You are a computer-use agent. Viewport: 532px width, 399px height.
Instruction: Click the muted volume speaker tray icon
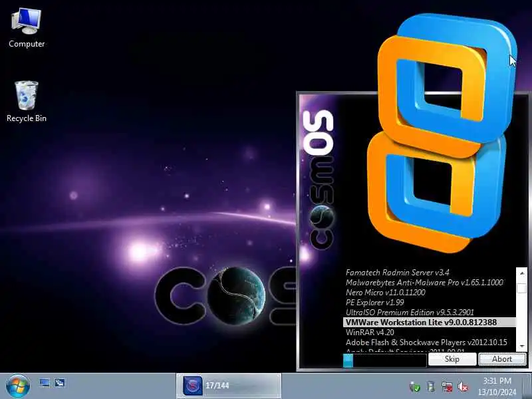[x=463, y=386]
